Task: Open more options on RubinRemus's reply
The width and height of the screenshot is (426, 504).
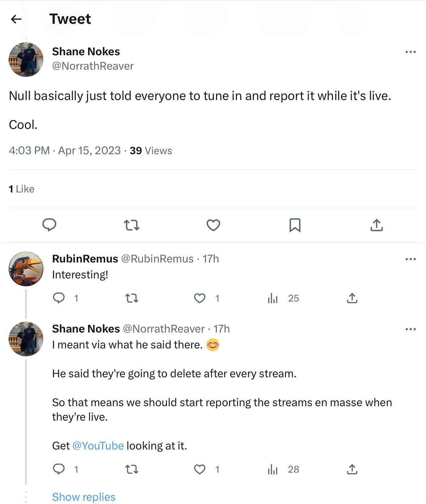Action: coord(410,259)
